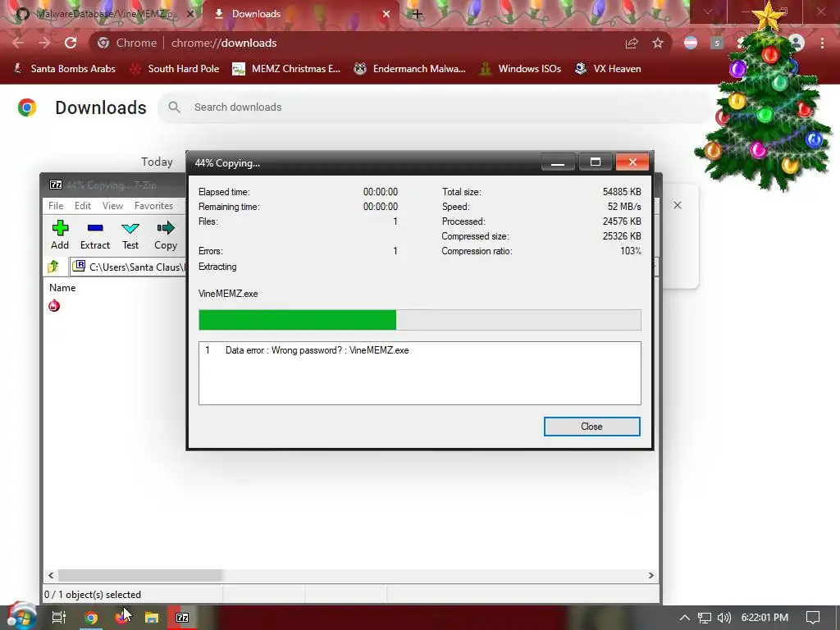Open South Hard Pole bookmark

174,69
